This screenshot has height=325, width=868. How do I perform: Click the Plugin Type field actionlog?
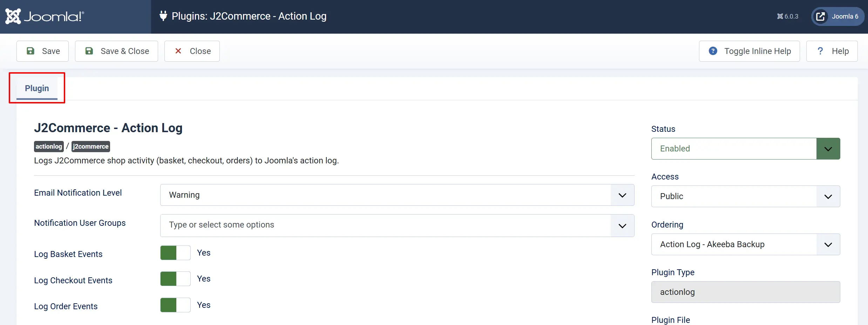point(746,292)
